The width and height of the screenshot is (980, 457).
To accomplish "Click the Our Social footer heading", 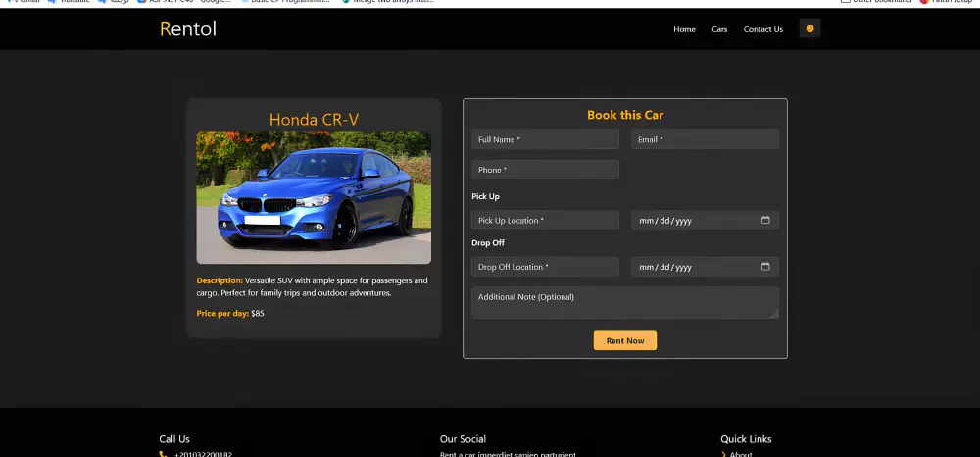I will [x=463, y=439].
